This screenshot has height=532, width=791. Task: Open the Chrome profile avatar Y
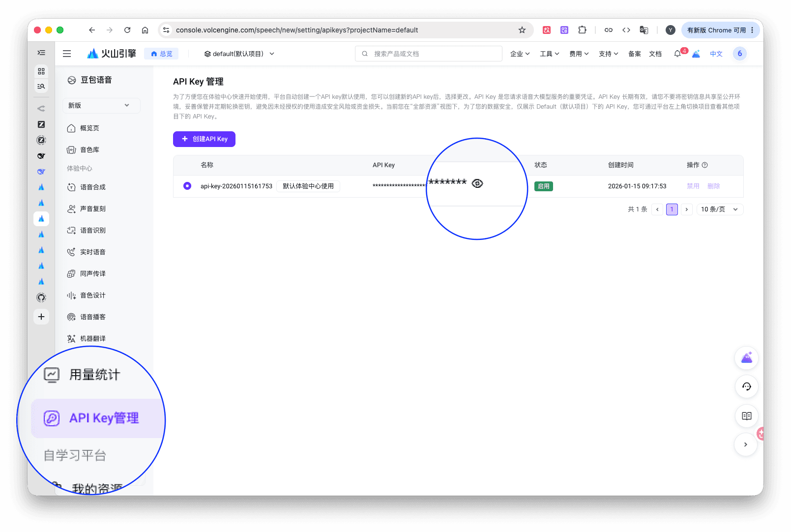click(671, 30)
